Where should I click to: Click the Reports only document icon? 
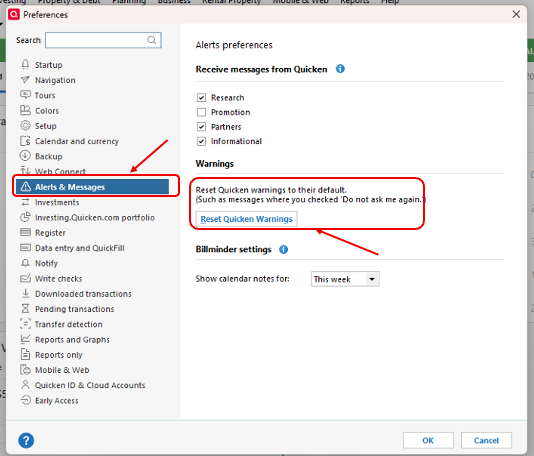pos(25,355)
